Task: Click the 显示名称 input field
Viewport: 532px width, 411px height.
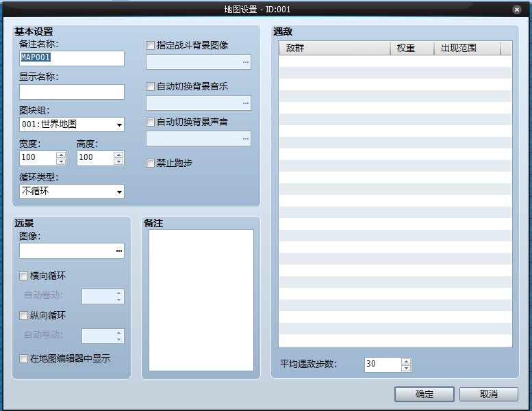Action: (72, 92)
